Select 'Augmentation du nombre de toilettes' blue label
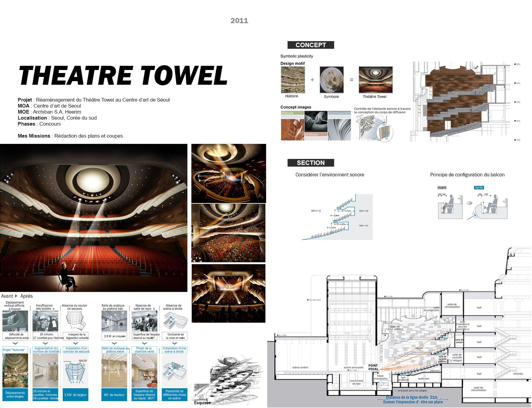Viewport: 532px width, 408px height. 46,350
